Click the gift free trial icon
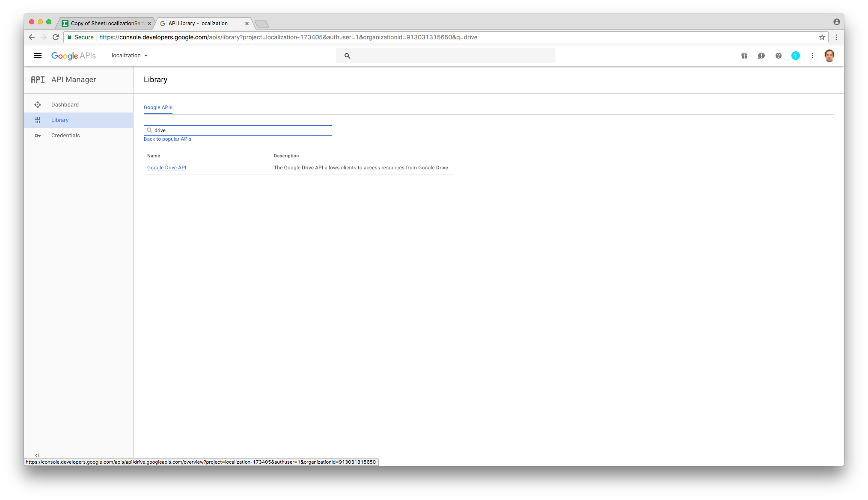868x500 pixels. [x=744, y=56]
